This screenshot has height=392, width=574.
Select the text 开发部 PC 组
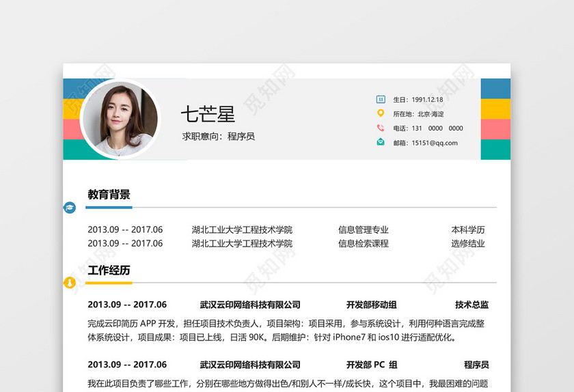(372, 365)
